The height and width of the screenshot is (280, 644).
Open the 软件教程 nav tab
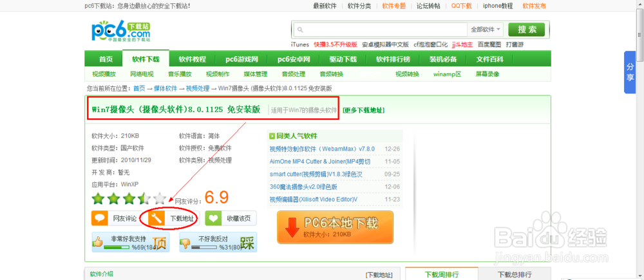pos(192,59)
